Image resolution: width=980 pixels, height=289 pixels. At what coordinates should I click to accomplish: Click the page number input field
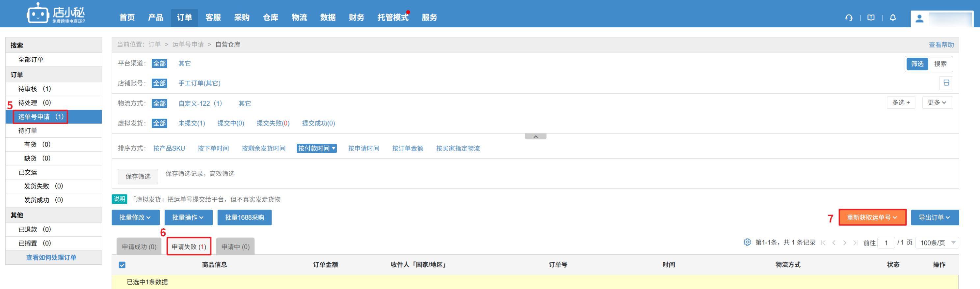pyautogui.click(x=886, y=243)
